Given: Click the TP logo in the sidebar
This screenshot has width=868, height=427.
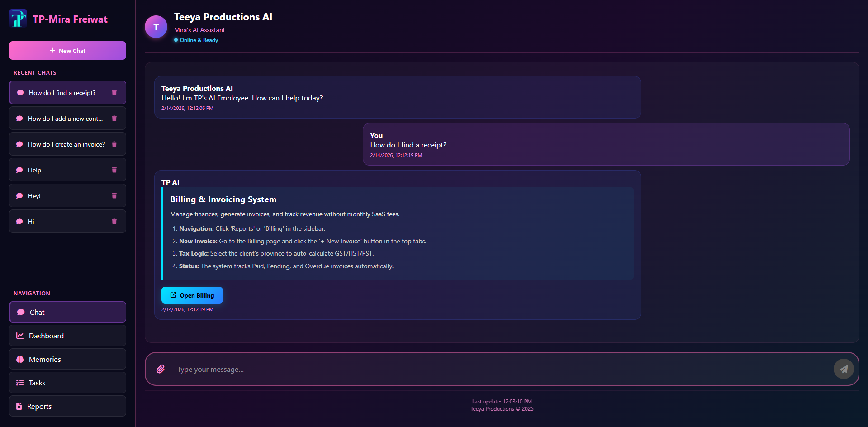Looking at the screenshot, I should point(18,19).
